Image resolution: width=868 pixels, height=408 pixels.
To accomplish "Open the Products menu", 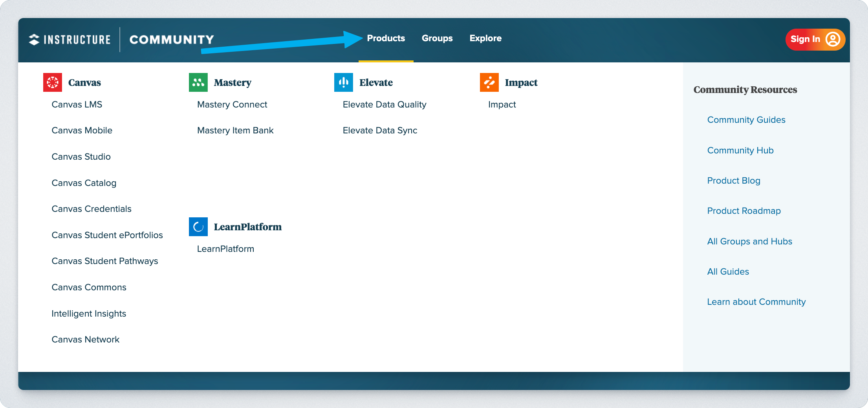I will [x=386, y=38].
